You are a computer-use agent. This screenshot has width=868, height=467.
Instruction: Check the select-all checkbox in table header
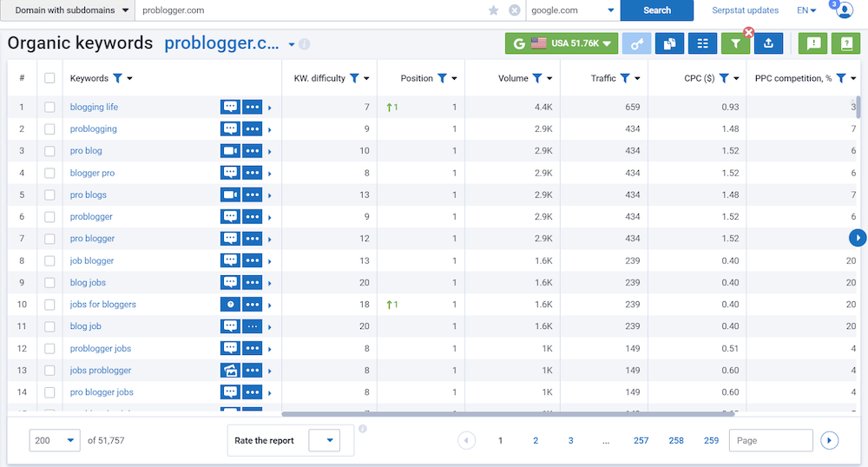(49, 78)
